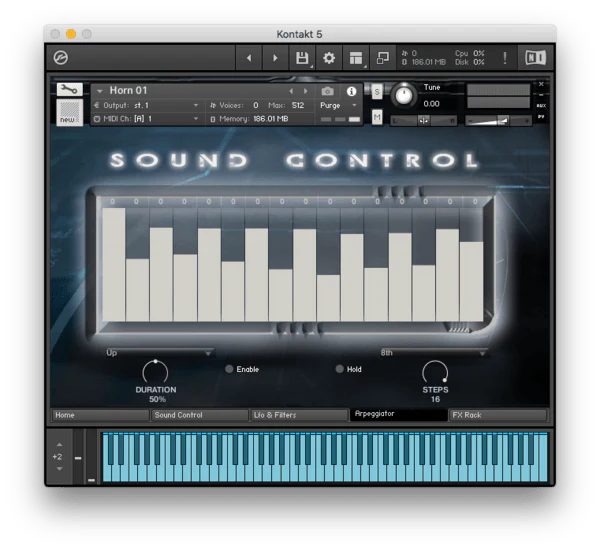
Task: Open the Output st. 1 dropdown
Action: point(146,105)
